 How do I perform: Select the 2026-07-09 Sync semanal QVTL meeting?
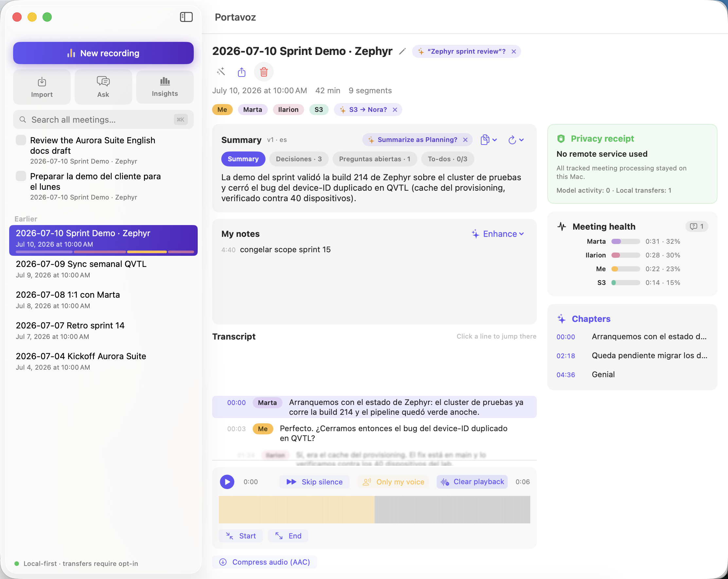click(103, 269)
